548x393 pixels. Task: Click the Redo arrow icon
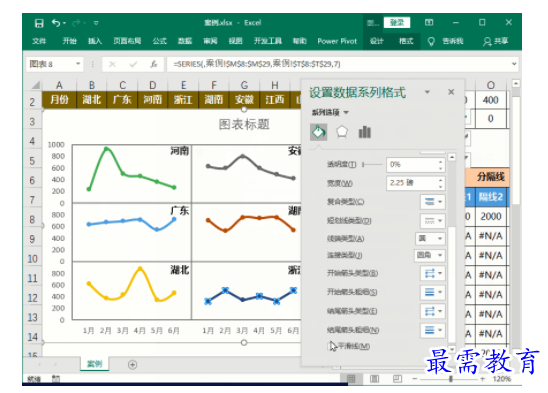(x=76, y=23)
